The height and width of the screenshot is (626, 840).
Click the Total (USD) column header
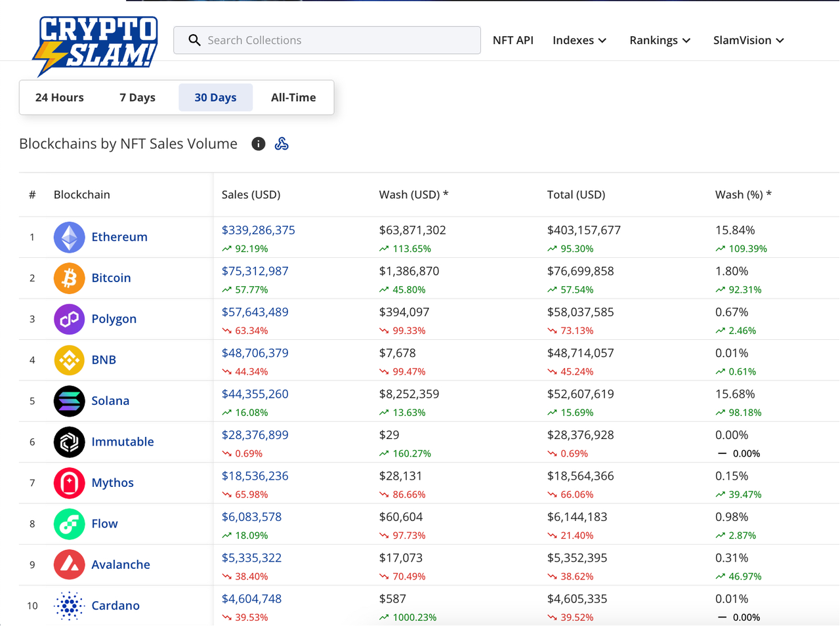pyautogui.click(x=576, y=195)
